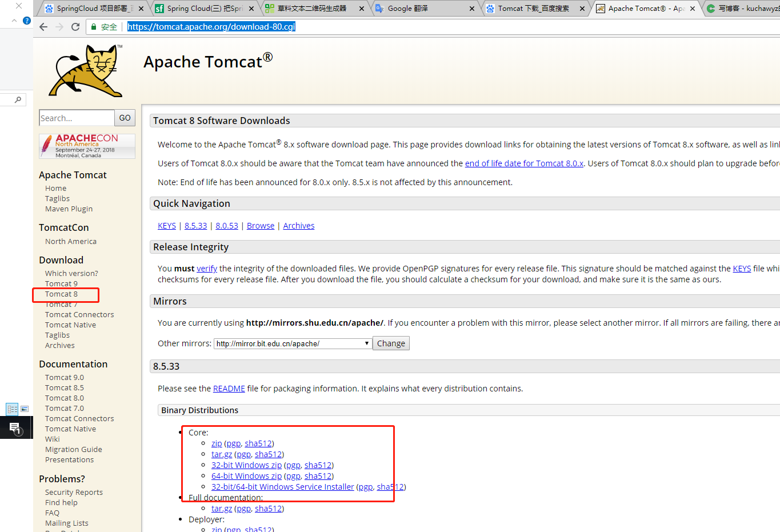Click the Change mirror button
Image resolution: width=780 pixels, height=532 pixels.
point(391,343)
